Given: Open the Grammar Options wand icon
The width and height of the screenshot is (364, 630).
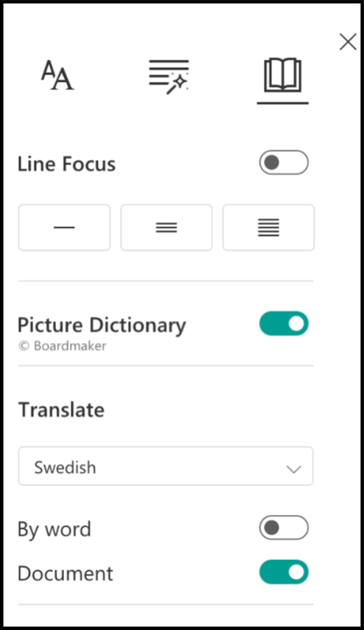Looking at the screenshot, I should tap(169, 76).
